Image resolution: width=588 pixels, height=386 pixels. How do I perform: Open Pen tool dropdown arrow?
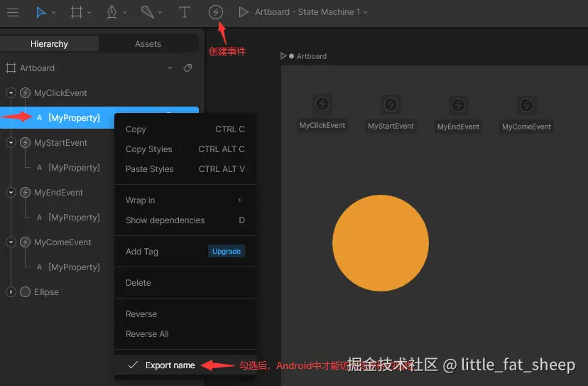[x=124, y=12]
